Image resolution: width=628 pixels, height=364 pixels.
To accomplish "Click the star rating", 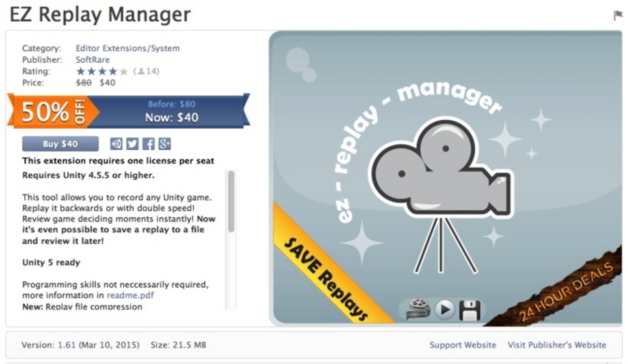I will click(x=102, y=71).
